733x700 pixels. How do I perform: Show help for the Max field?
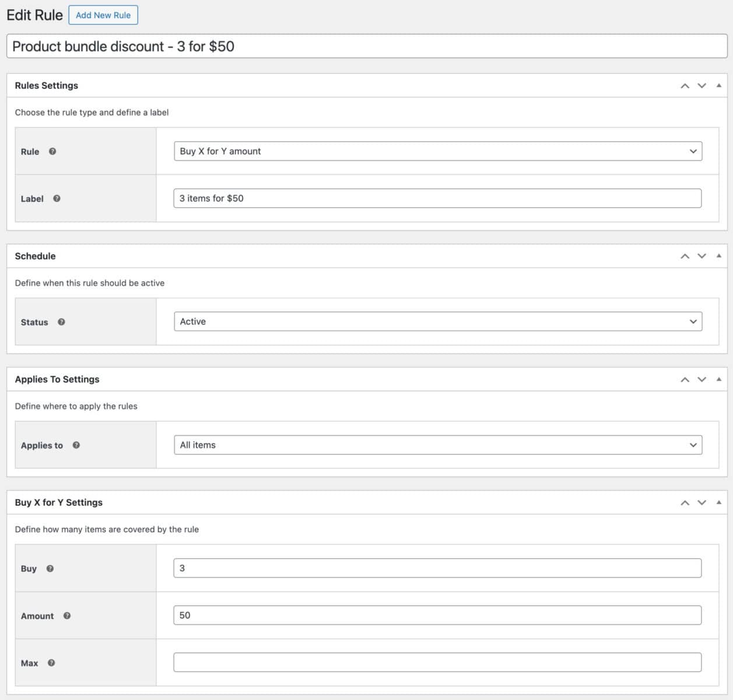point(51,663)
